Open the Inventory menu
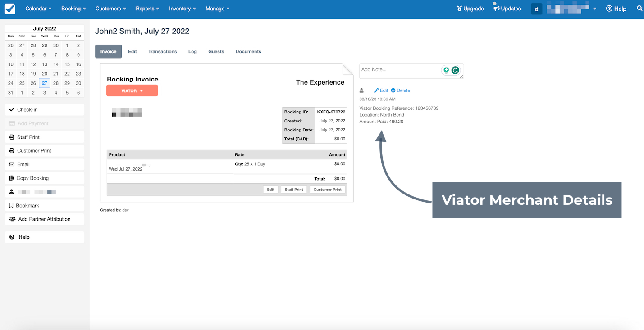 (183, 9)
